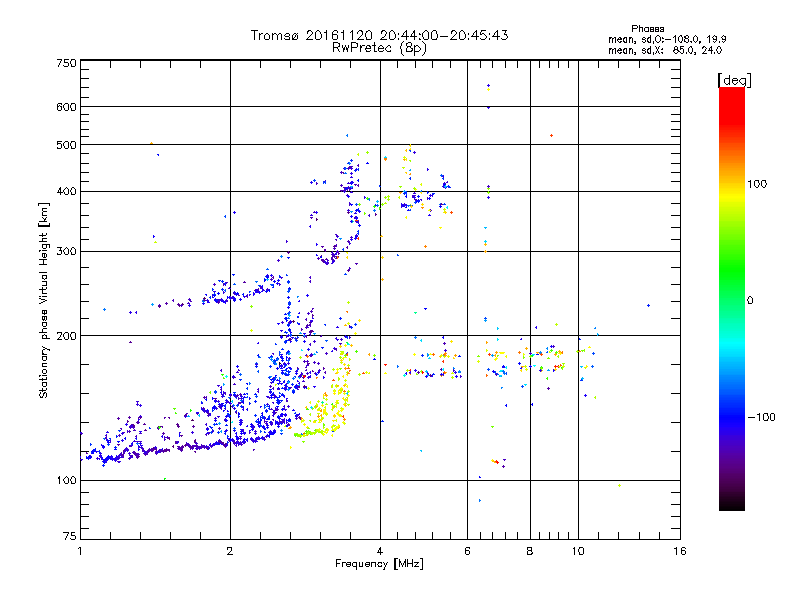Click the 'mean, sd,O:-108.0, 19.9' statistics line
This screenshot has width=800, height=600.
pos(667,39)
